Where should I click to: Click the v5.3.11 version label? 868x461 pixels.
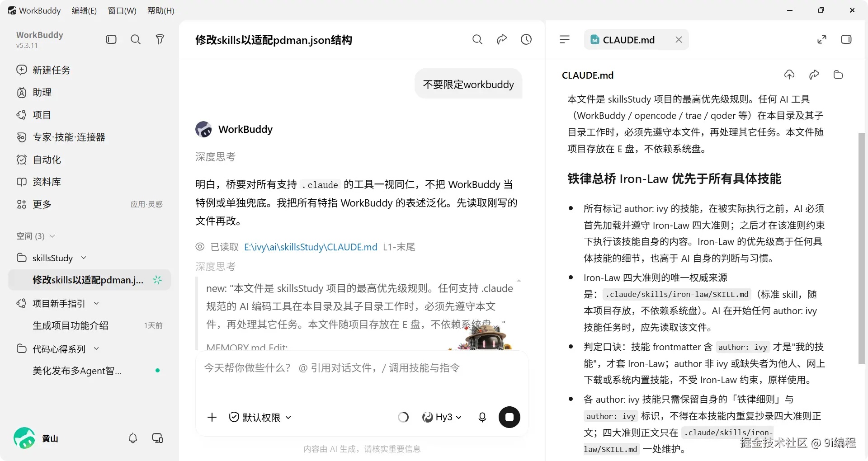click(27, 46)
